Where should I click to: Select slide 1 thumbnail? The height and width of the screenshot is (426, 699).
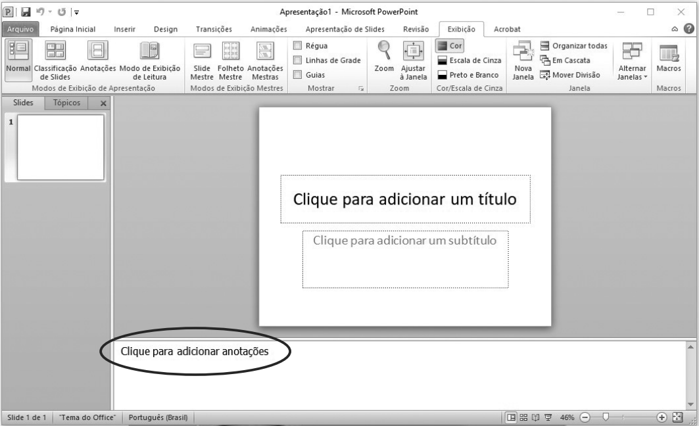point(60,147)
